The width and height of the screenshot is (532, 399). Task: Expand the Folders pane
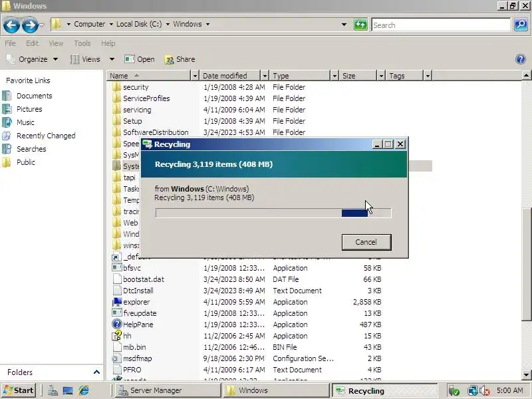click(x=96, y=372)
